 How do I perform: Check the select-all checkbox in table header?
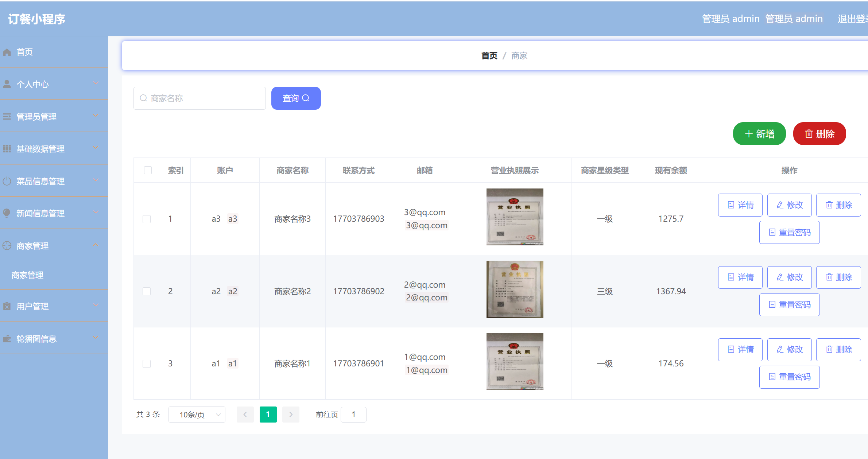click(147, 170)
